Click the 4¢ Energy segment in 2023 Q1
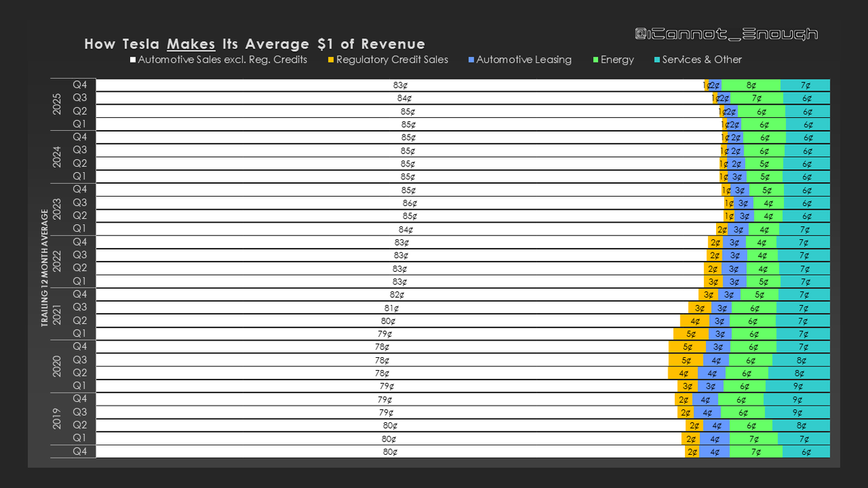The image size is (868, 488). point(763,229)
